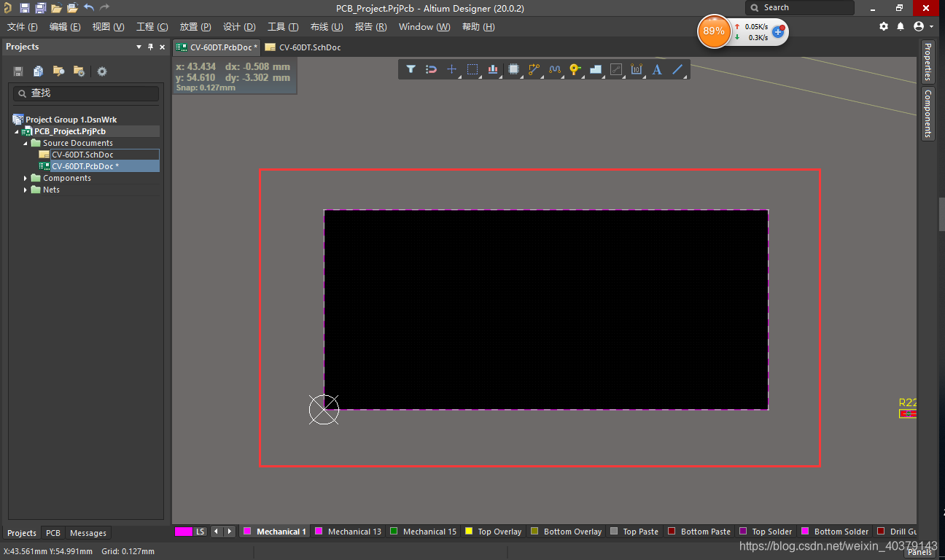Click the magenta current layer color swatch

tap(184, 532)
